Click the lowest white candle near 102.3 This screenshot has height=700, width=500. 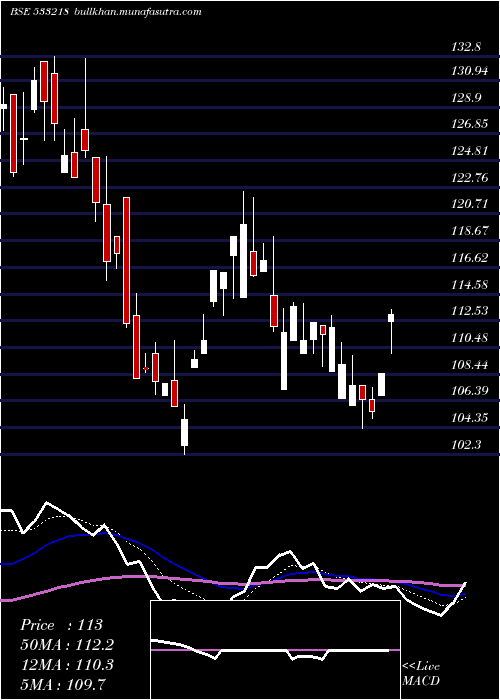pos(184,432)
